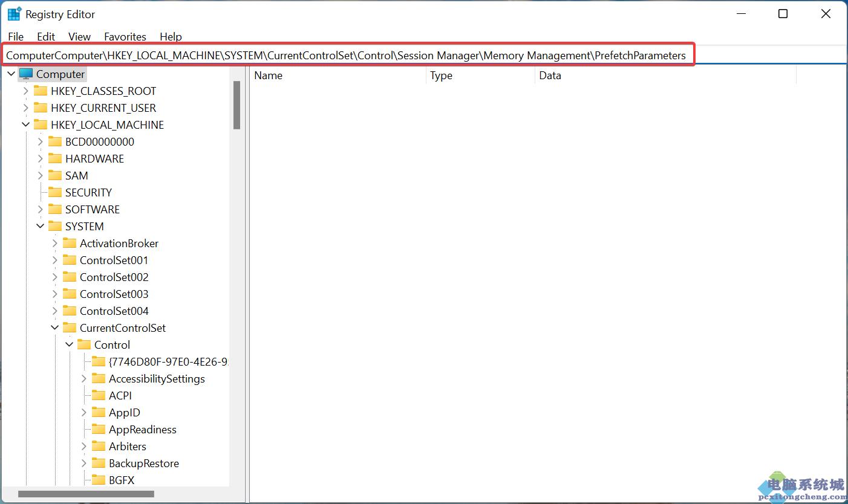Collapse the HKEY_LOCAL_MACHINE hive

(25, 124)
